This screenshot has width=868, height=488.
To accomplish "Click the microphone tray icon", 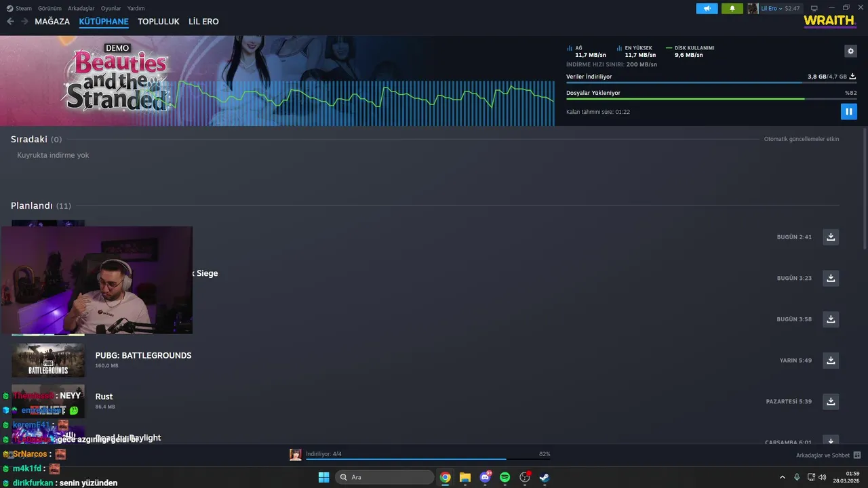I will 797,477.
